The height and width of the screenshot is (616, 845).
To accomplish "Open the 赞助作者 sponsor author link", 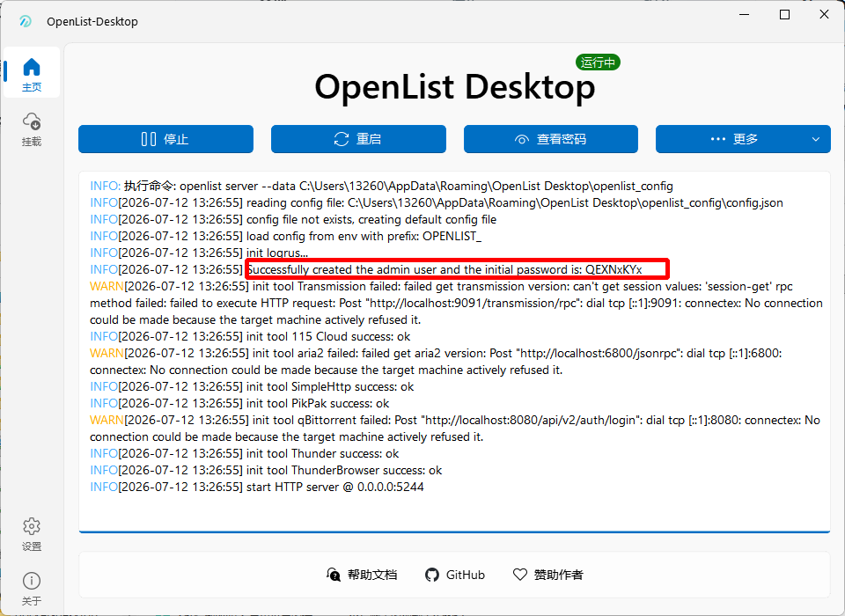I will click(x=547, y=575).
